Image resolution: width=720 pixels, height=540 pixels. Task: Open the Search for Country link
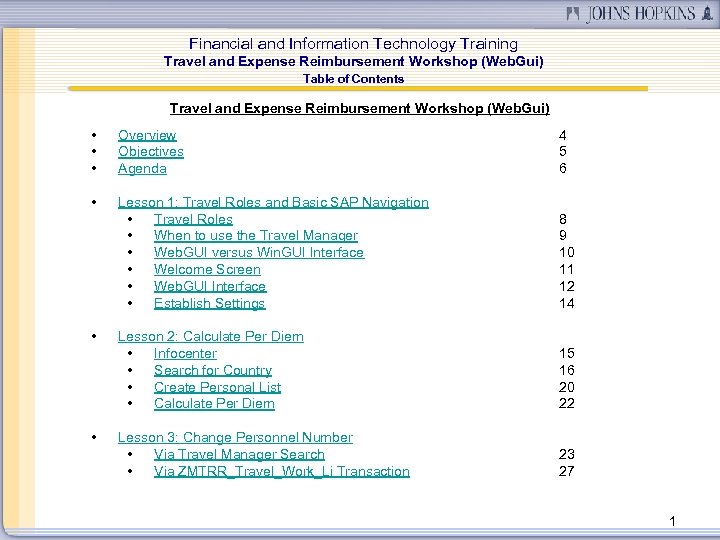(x=213, y=371)
